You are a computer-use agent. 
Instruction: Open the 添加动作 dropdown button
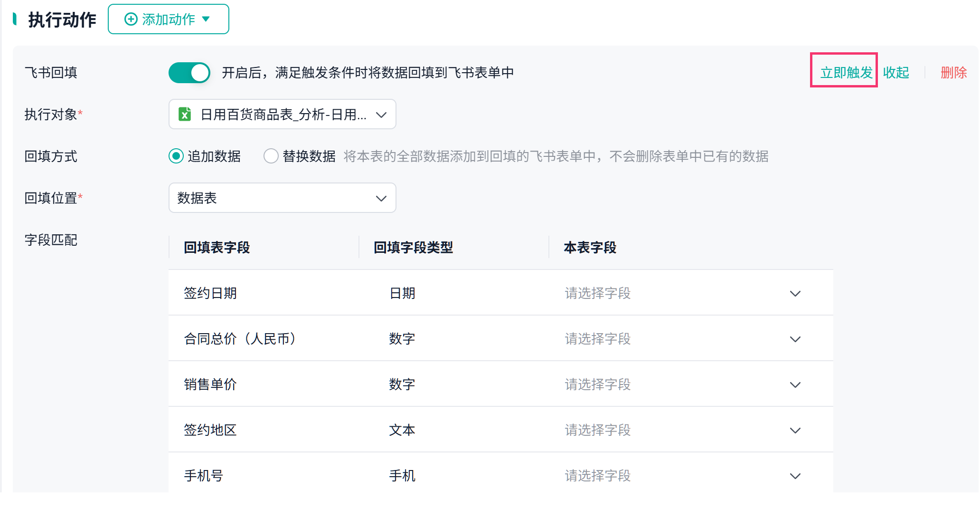pos(168,19)
